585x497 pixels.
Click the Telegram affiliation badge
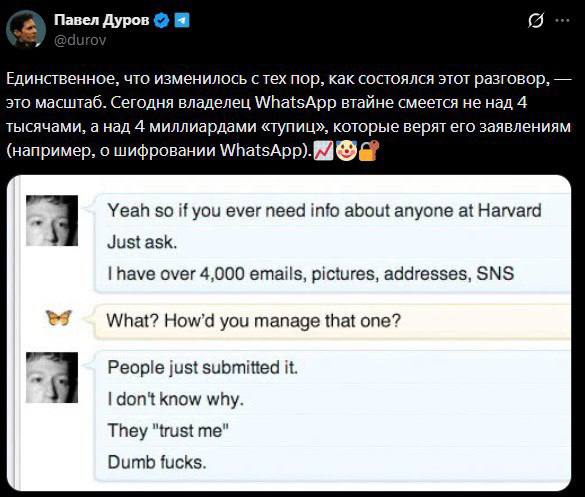182,21
